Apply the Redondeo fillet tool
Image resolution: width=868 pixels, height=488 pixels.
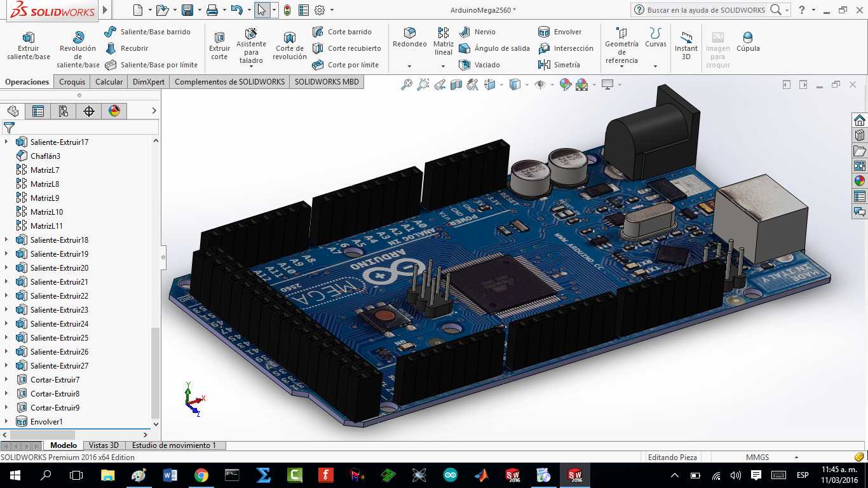410,38
